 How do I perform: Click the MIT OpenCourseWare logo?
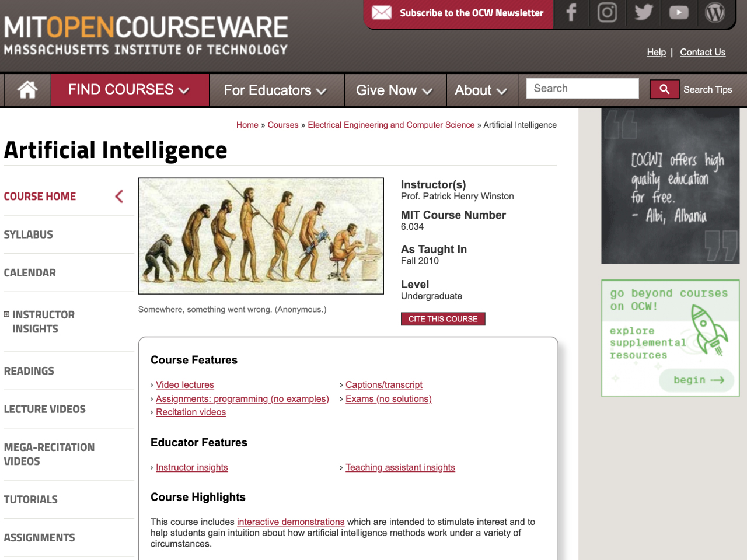[146, 35]
